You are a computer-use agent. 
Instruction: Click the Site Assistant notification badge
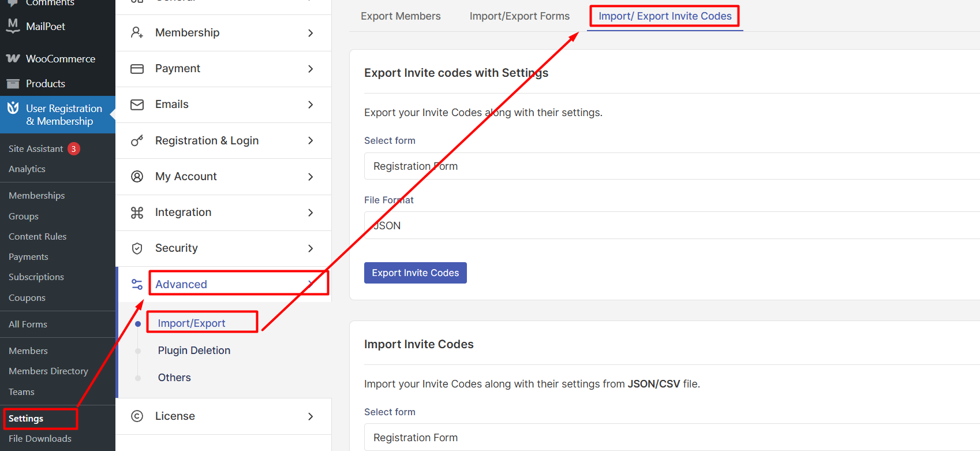coord(74,148)
